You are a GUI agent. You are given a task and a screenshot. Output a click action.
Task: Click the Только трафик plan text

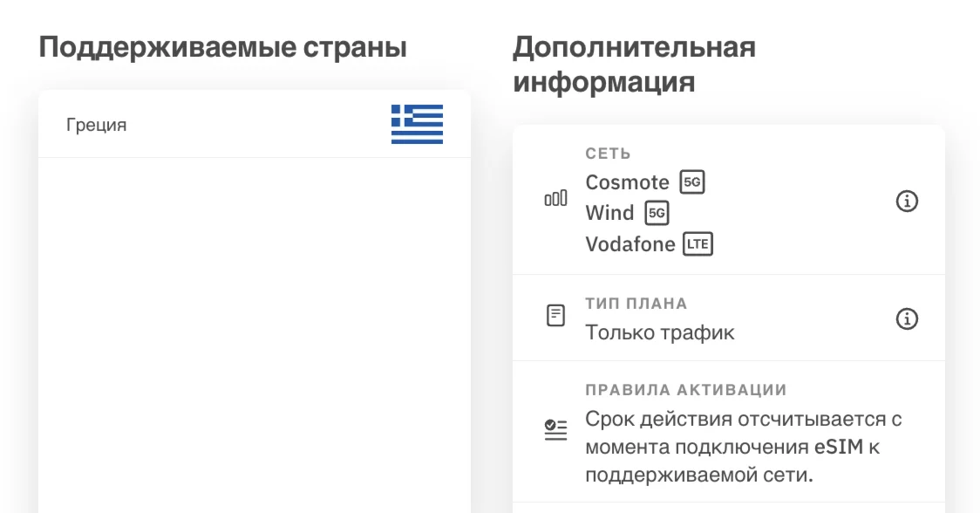coord(659,332)
